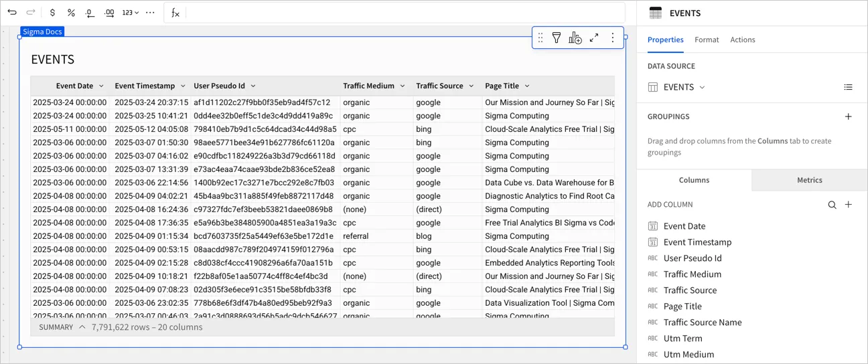Click user id cell c97327fdc7ef3beeb53821daee0869b8
Image resolution: width=868 pixels, height=364 pixels.
pyautogui.click(x=266, y=209)
